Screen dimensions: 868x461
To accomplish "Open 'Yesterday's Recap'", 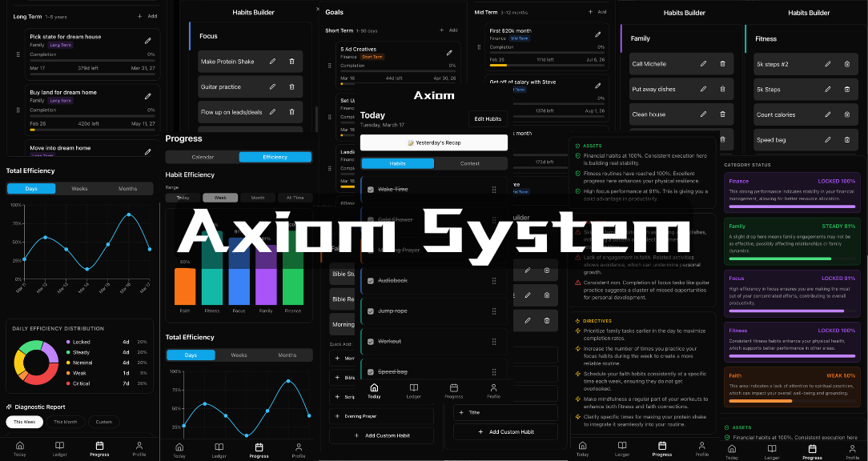I will click(434, 142).
